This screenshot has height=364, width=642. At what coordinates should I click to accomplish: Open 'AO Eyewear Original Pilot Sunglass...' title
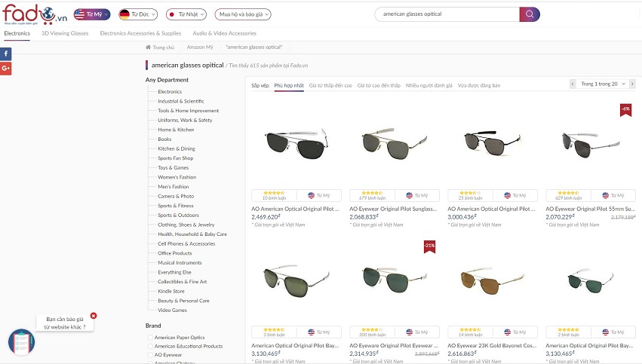pos(393,209)
